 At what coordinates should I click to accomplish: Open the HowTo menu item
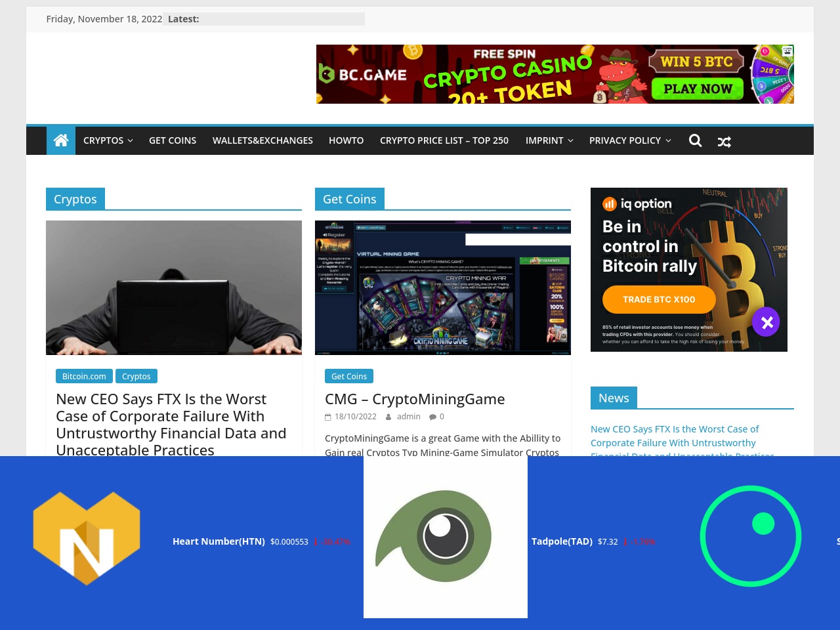click(x=346, y=140)
